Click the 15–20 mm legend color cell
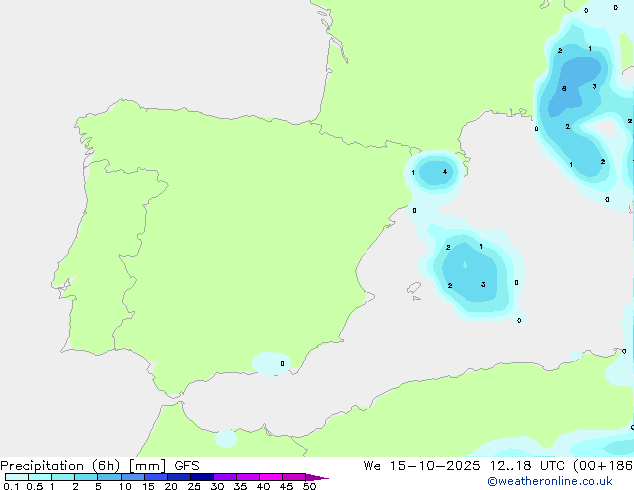This screenshot has height=490, width=634. pyautogui.click(x=156, y=477)
